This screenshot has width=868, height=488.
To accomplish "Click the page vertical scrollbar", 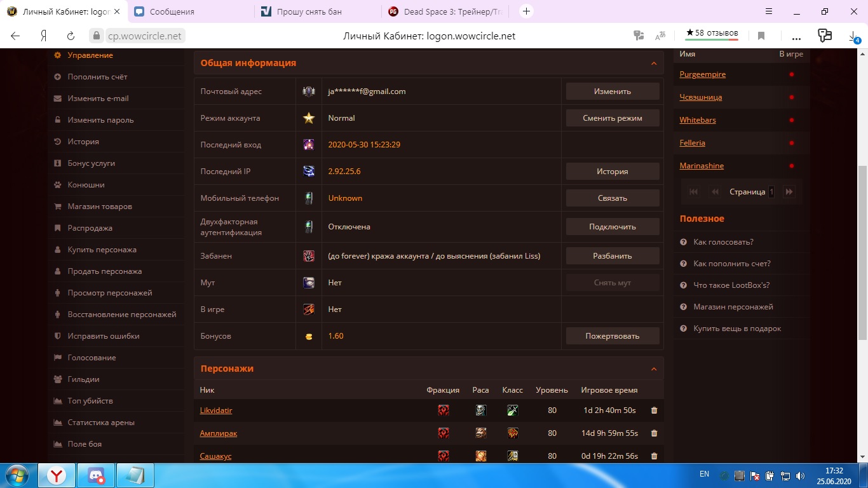I will [862, 254].
